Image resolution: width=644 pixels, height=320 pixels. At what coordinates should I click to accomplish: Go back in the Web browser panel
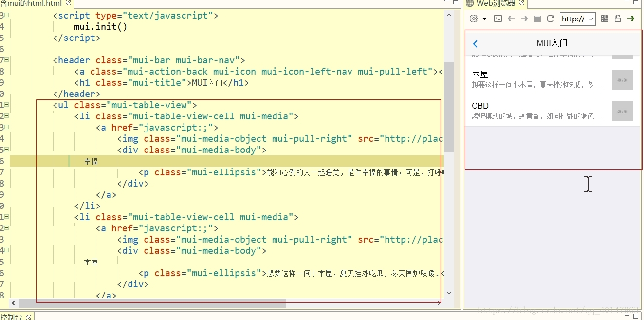(x=511, y=19)
